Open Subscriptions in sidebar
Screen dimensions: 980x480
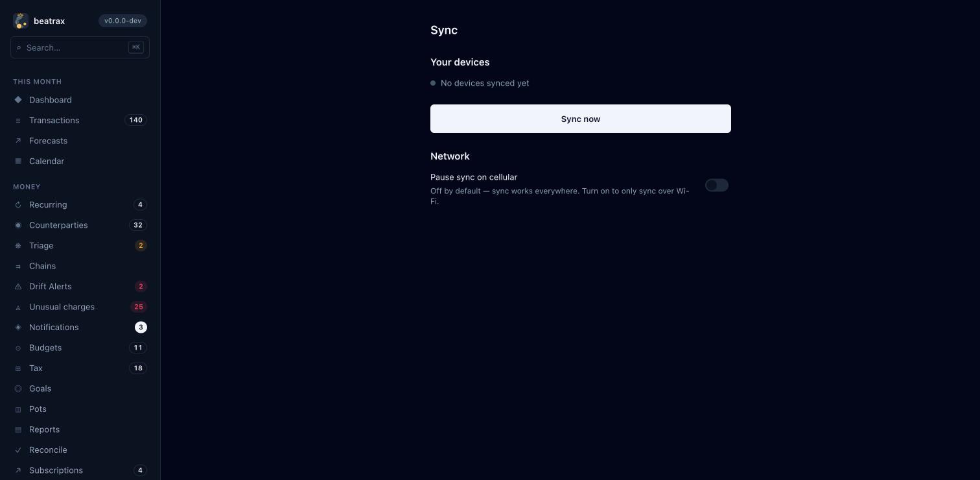(x=80, y=470)
